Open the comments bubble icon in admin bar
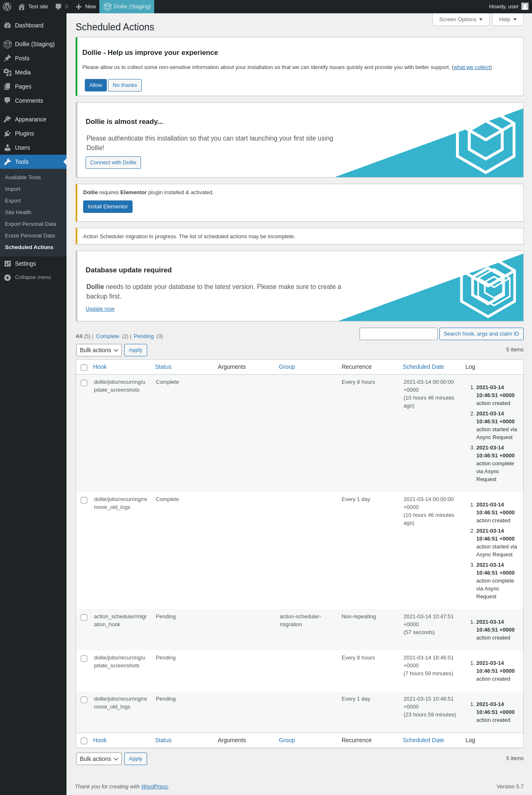 (58, 7)
